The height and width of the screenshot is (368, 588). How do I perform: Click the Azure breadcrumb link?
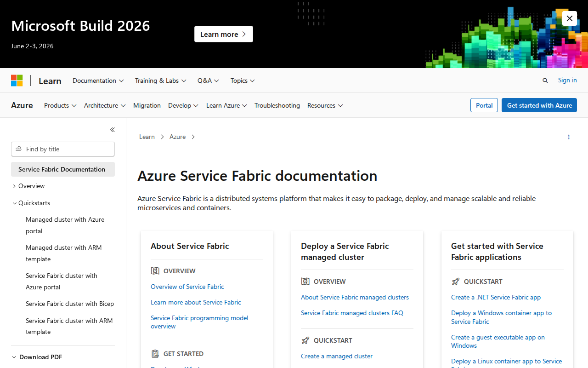177,137
